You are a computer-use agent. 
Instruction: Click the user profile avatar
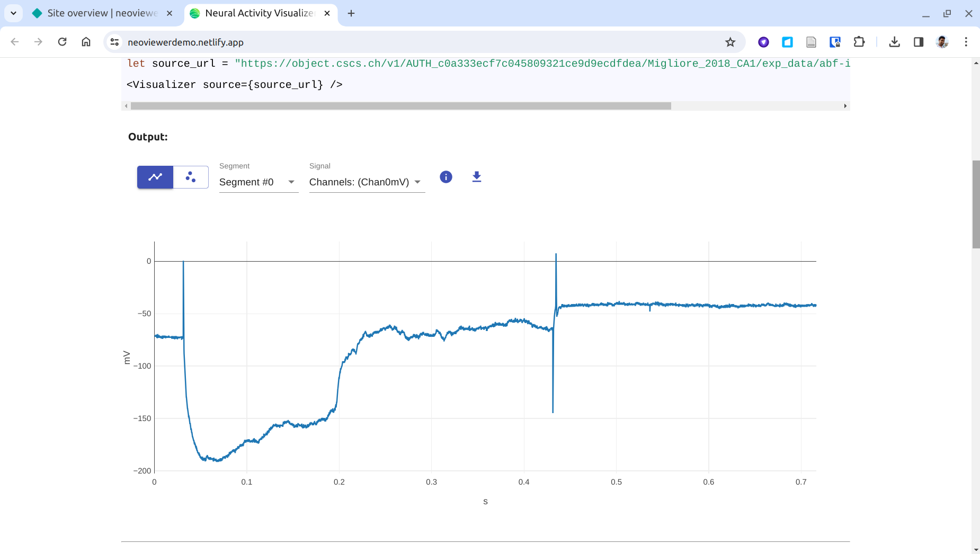point(942,42)
